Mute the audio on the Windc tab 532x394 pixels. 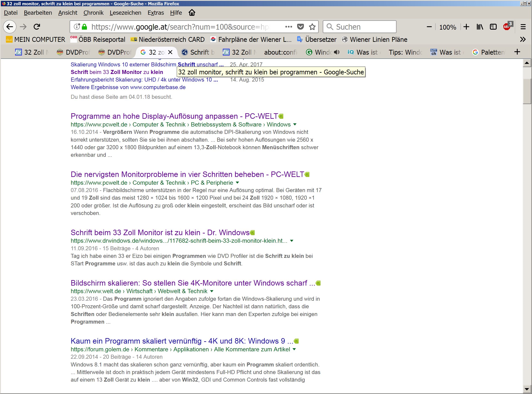point(337,52)
